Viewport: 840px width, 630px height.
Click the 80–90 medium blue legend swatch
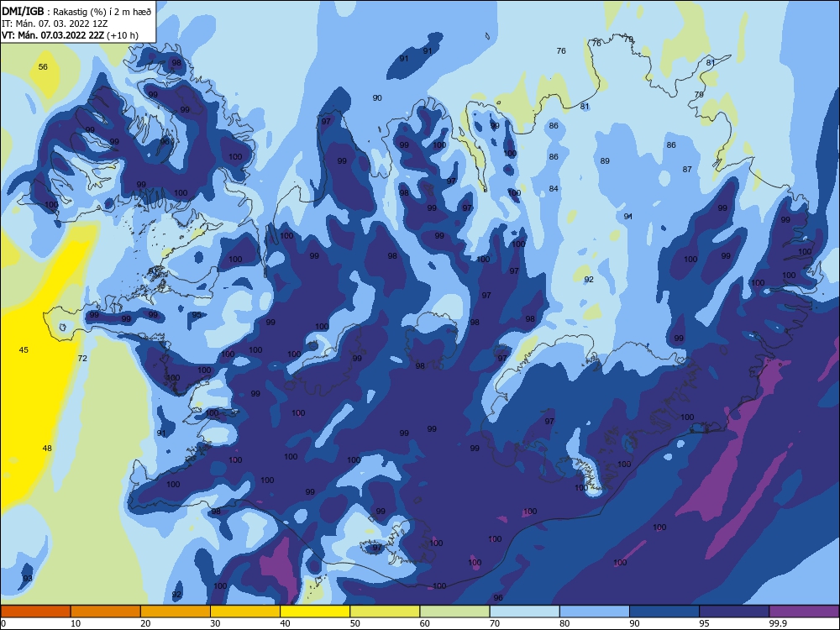click(x=595, y=612)
